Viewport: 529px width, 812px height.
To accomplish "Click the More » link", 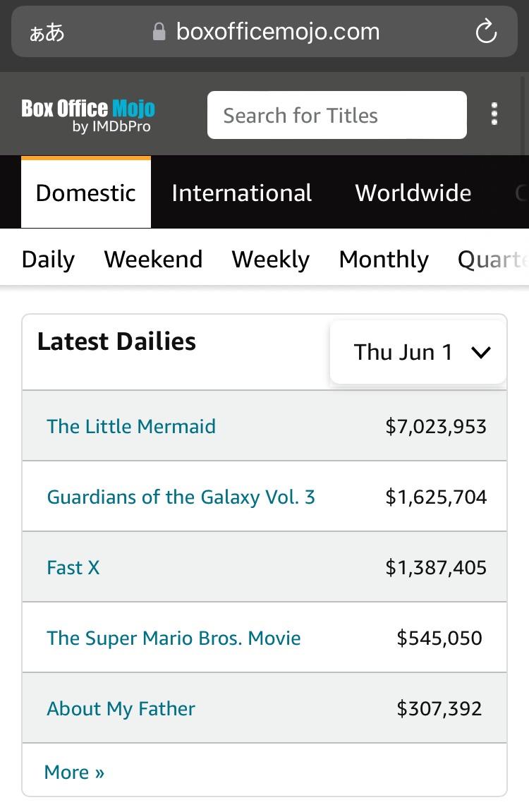I will pos(74,772).
